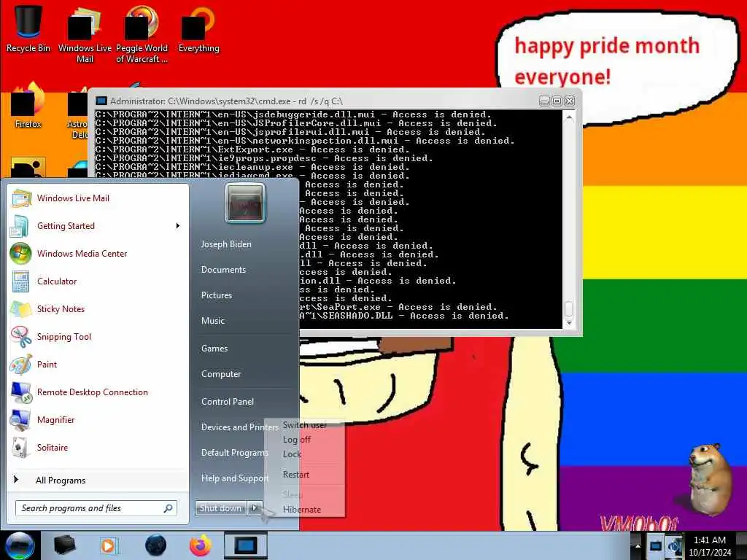Open Computer from Start menu
This screenshot has width=747, height=560.
(221, 374)
